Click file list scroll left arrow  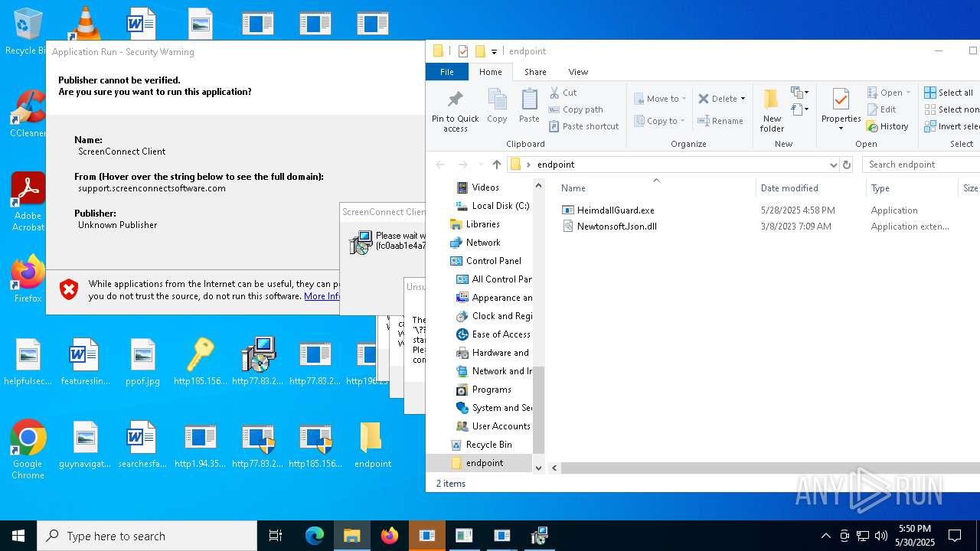click(554, 468)
